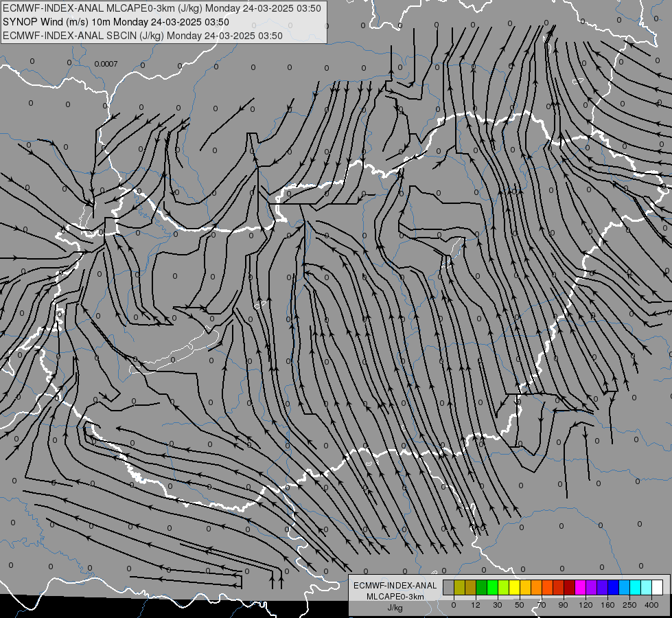Click the olive-yellow legend swatch above 0

(x=459, y=588)
